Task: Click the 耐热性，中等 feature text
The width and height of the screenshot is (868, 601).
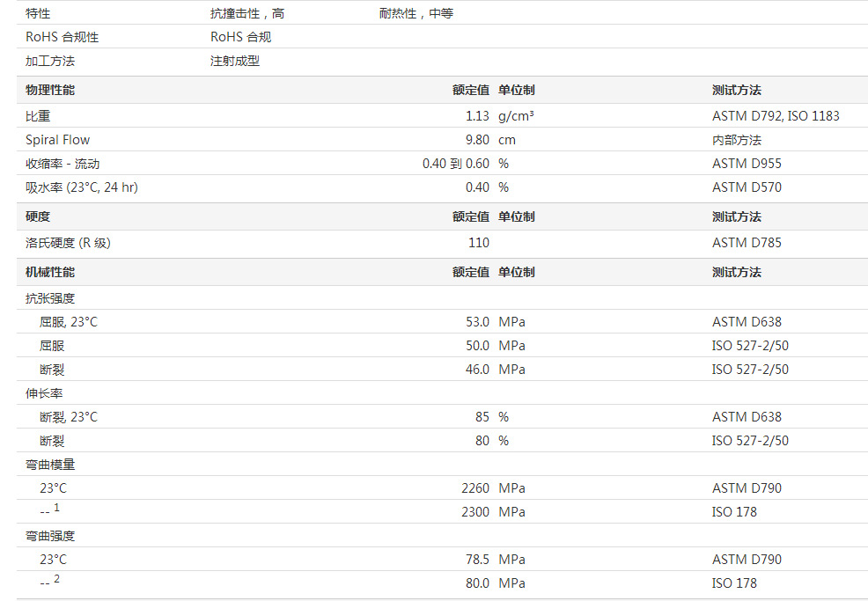Action: pyautogui.click(x=416, y=13)
